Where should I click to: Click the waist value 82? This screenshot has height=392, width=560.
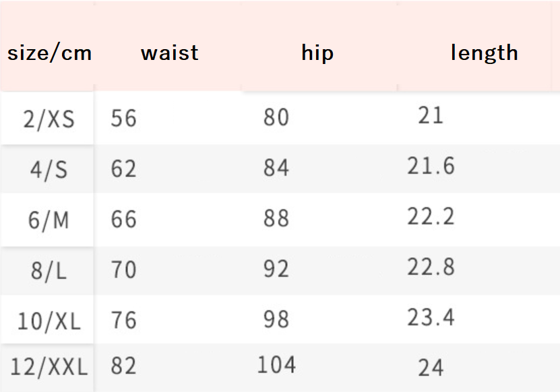pyautogui.click(x=124, y=366)
